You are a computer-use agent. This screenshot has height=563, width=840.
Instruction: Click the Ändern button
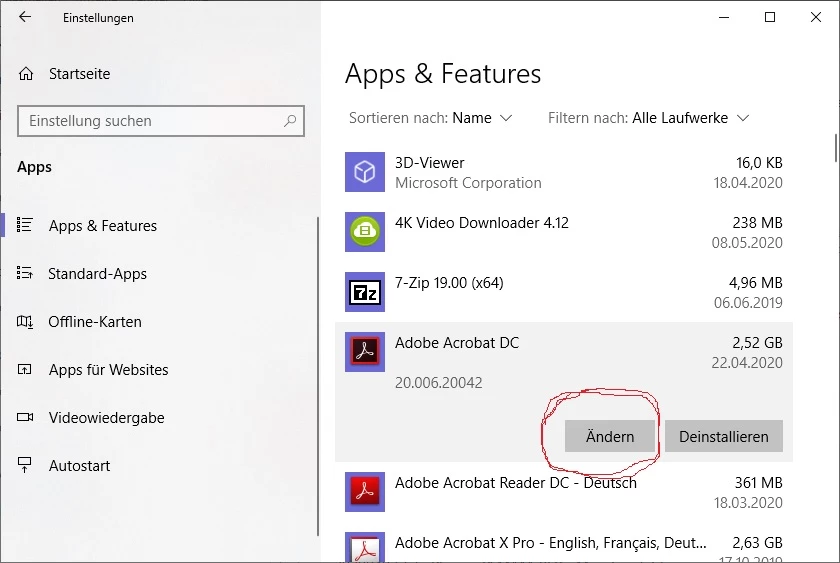610,437
